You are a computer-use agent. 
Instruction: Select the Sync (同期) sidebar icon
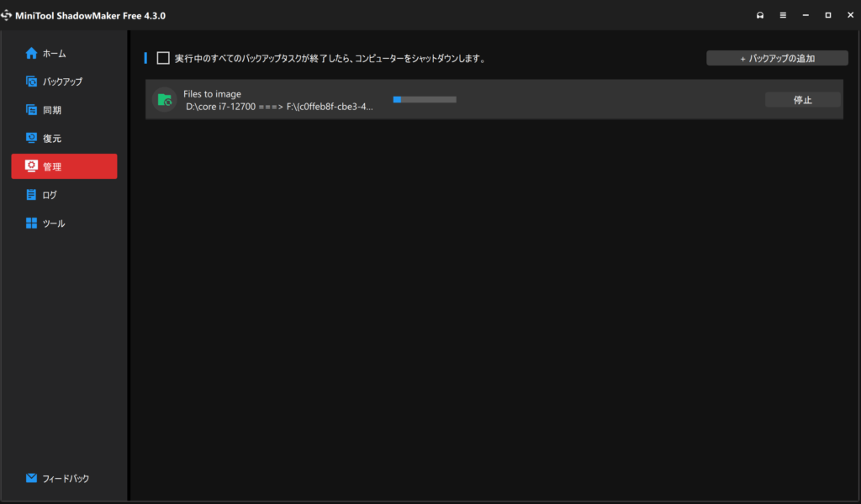31,110
